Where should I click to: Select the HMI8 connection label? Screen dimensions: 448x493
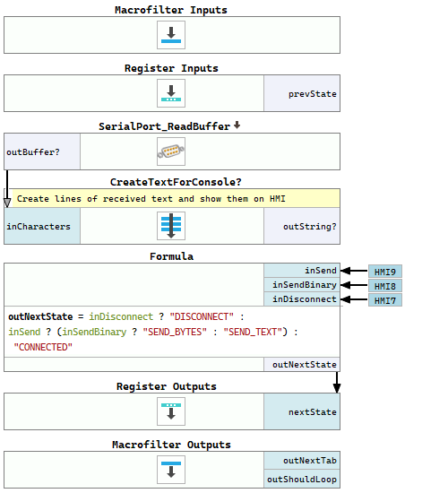point(385,286)
